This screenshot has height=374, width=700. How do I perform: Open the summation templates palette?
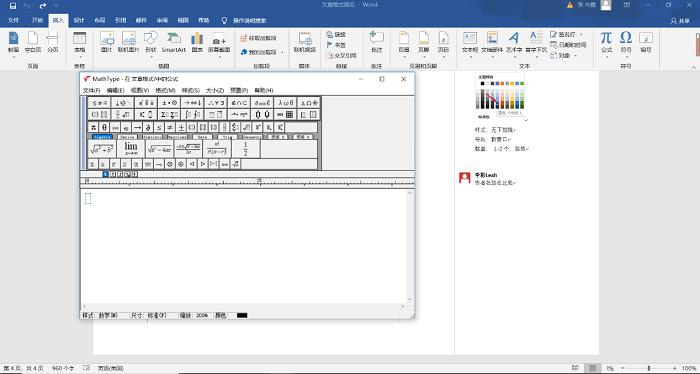[x=169, y=114]
